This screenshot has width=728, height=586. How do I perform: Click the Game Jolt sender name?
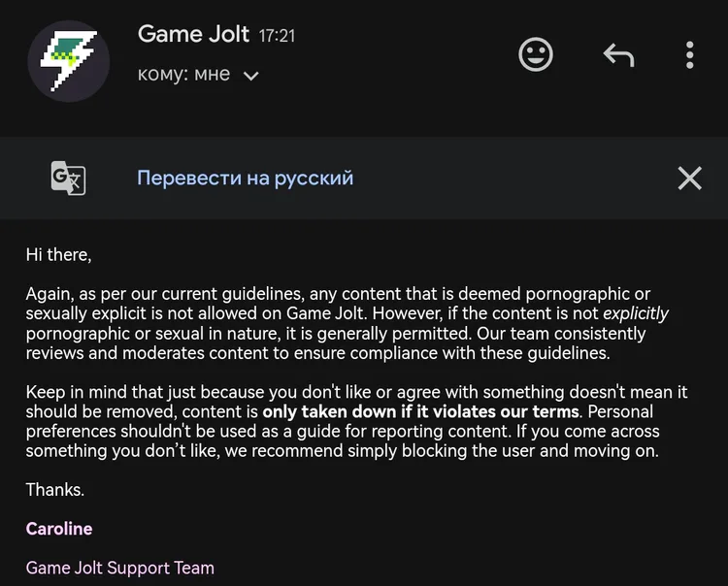coord(193,34)
